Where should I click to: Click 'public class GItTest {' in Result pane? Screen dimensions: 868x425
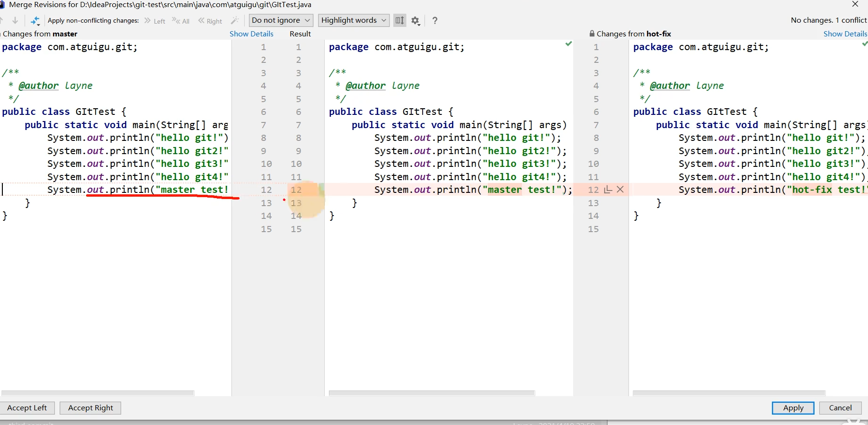coord(391,112)
